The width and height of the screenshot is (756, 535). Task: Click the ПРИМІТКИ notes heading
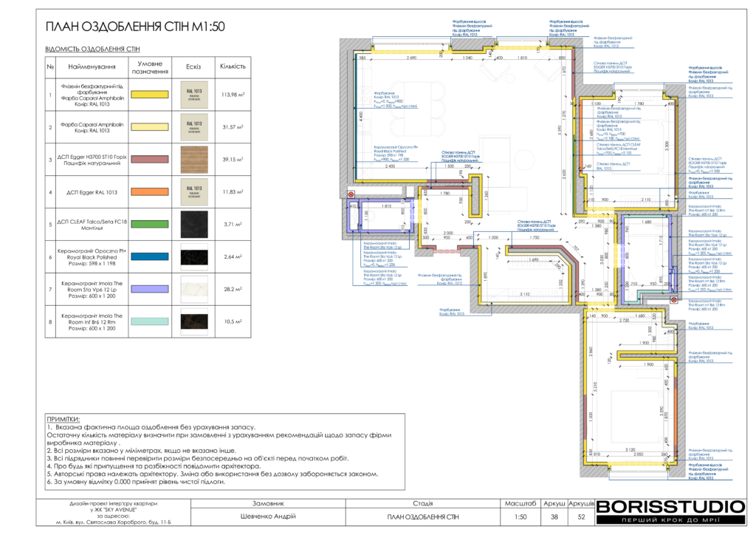tap(65, 419)
